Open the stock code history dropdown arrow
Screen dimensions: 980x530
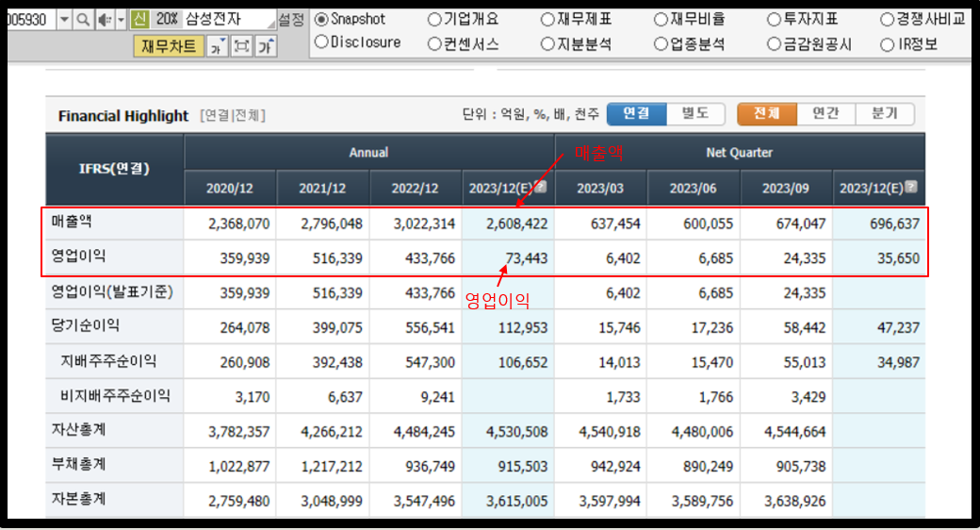[x=64, y=20]
